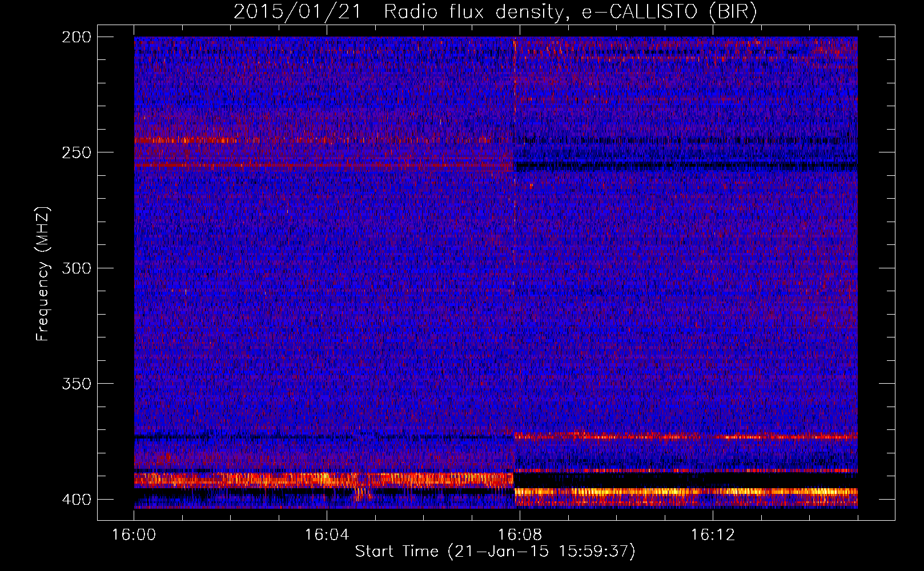Screen dimensions: 924x571
Task: Click the 'Frequency (MHZ)' axis label
Action: pos(43,274)
